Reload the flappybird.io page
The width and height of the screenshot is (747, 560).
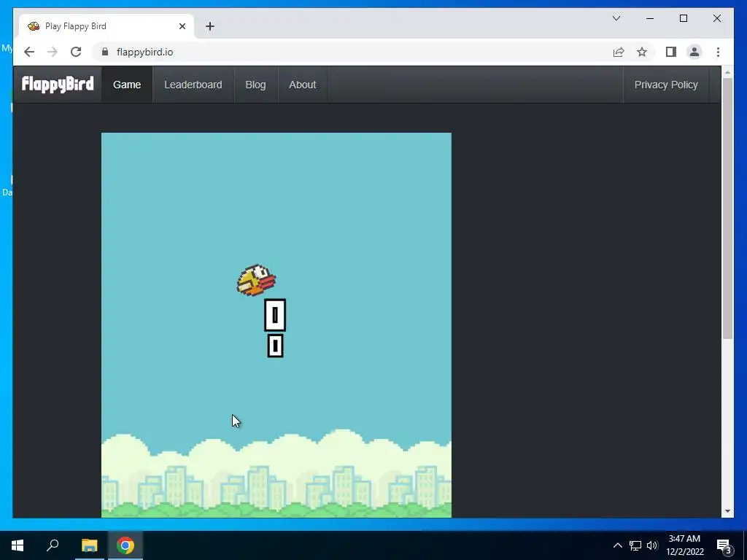tap(76, 52)
